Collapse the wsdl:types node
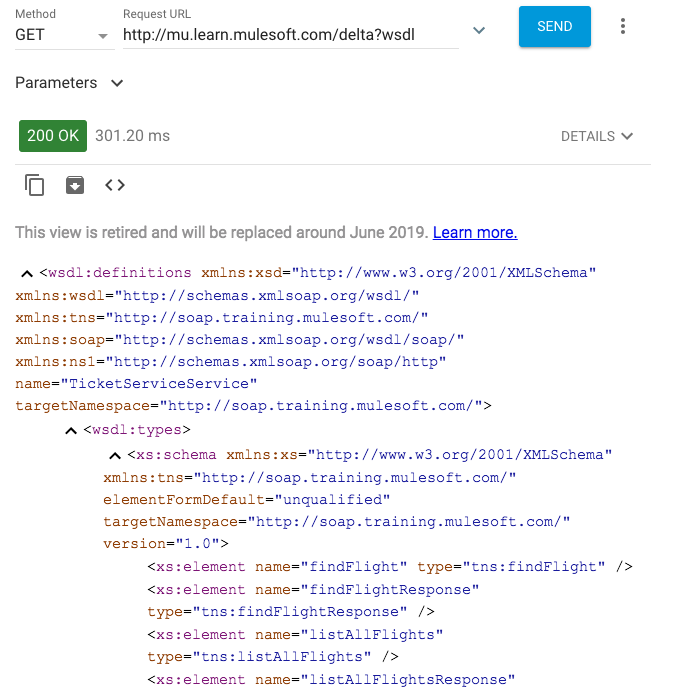673x691 pixels. coord(71,431)
